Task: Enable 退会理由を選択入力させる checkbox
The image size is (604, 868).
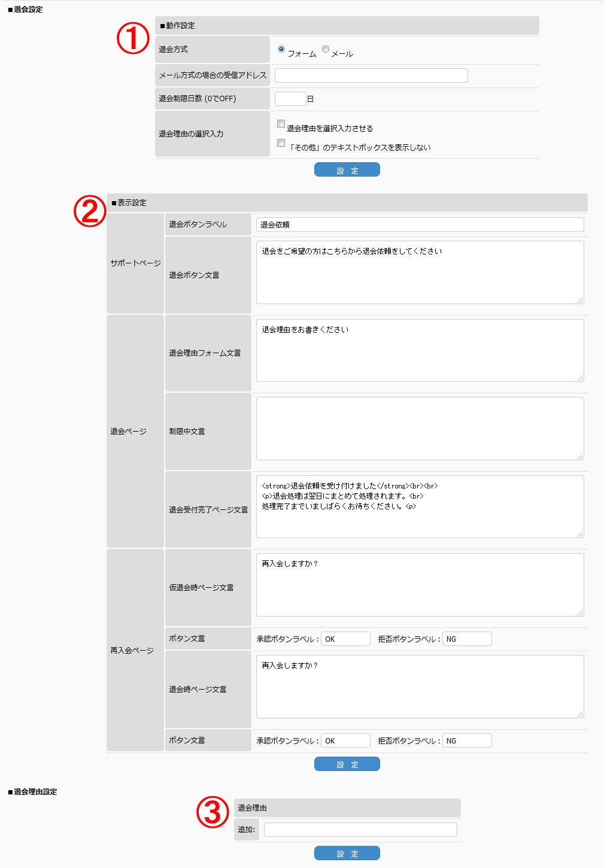Action: (281, 124)
